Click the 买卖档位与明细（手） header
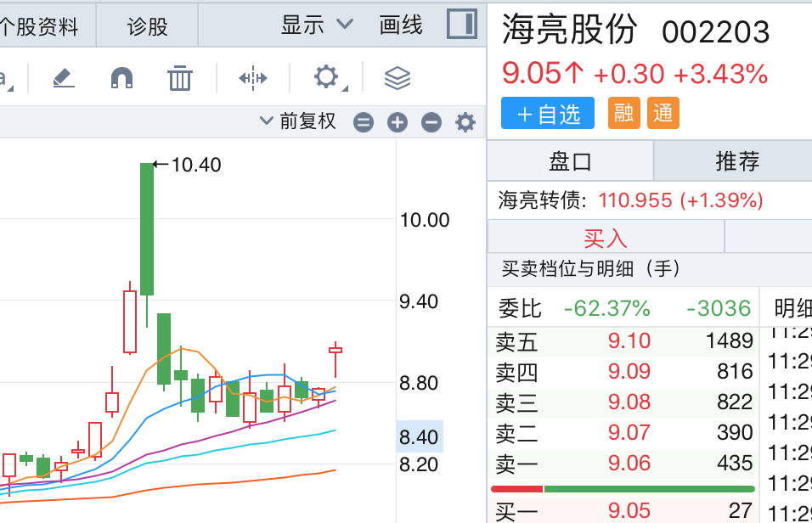The height and width of the screenshot is (523, 812). (590, 269)
